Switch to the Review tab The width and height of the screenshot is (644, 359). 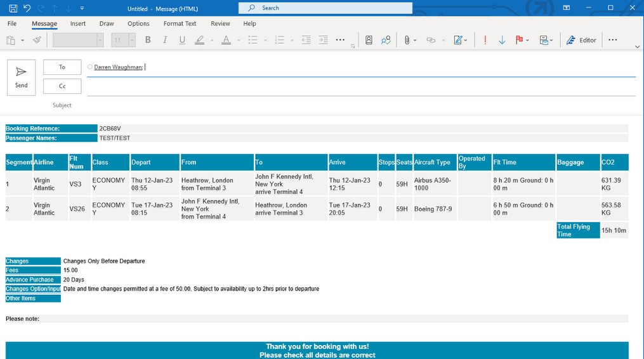[x=221, y=23]
